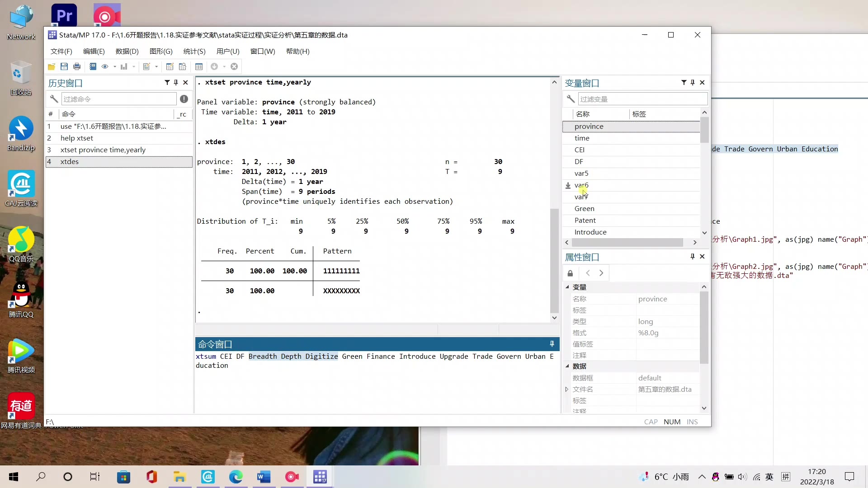The height and width of the screenshot is (488, 868).
Task: Toggle the pin on the Command window
Action: [552, 344]
